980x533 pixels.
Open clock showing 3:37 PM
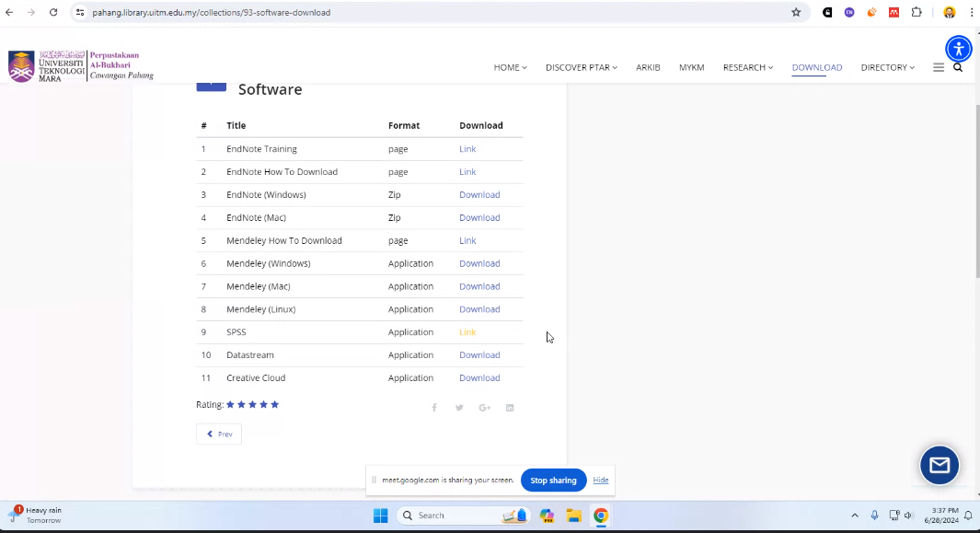tap(940, 516)
